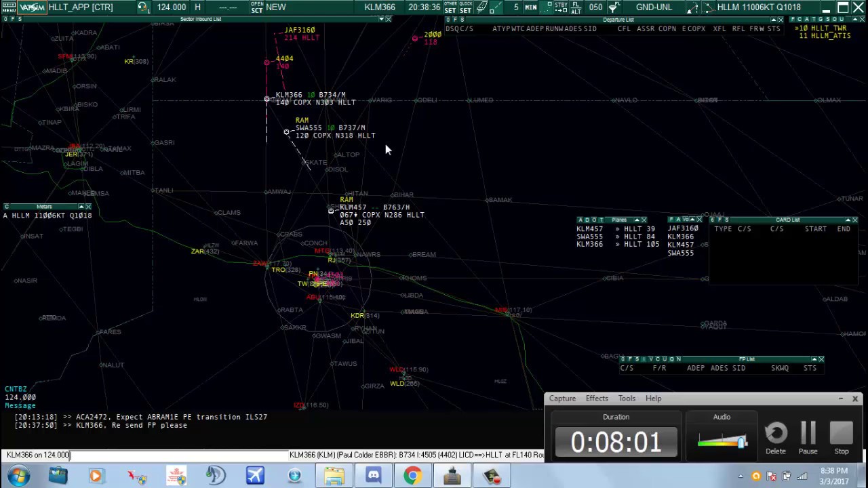This screenshot has height=488, width=868.
Task: Collapse the FP List arrow
Action: pos(814,359)
